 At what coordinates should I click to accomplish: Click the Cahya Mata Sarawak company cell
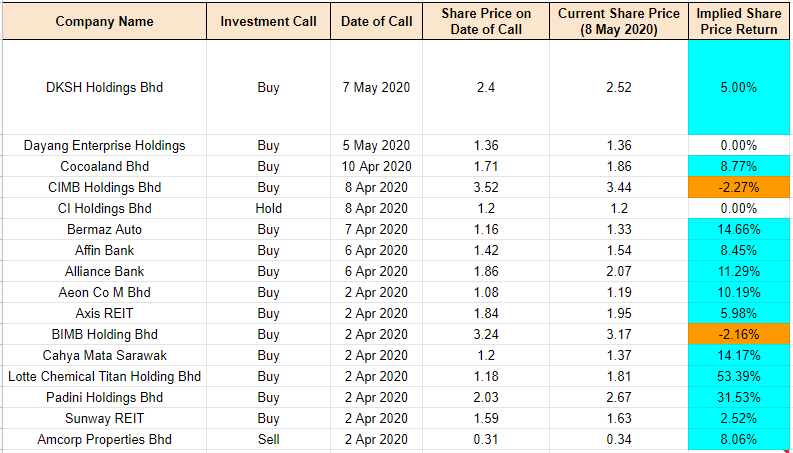point(104,355)
